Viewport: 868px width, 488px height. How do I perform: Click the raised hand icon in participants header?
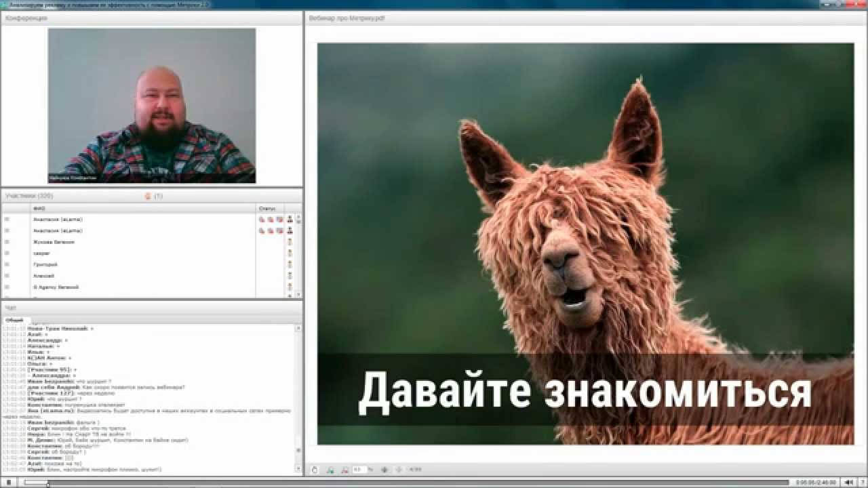147,197
